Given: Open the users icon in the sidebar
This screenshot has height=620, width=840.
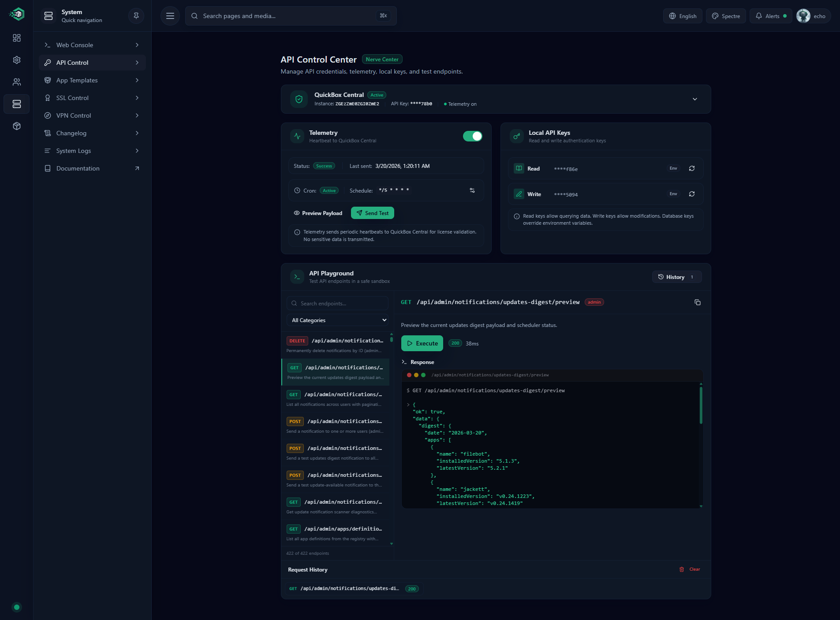Looking at the screenshot, I should [x=17, y=82].
